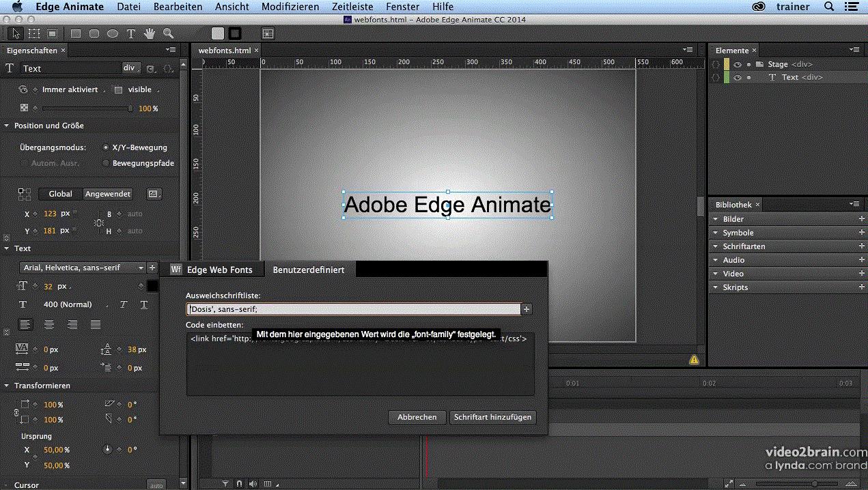
Task: Collapse the Text properties section
Action: pyautogui.click(x=7, y=248)
